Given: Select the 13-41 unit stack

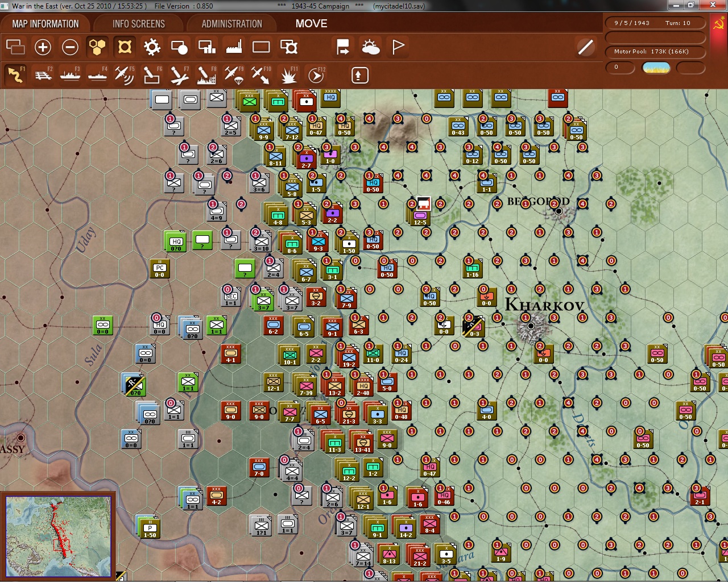Looking at the screenshot, I should tap(362, 442).
